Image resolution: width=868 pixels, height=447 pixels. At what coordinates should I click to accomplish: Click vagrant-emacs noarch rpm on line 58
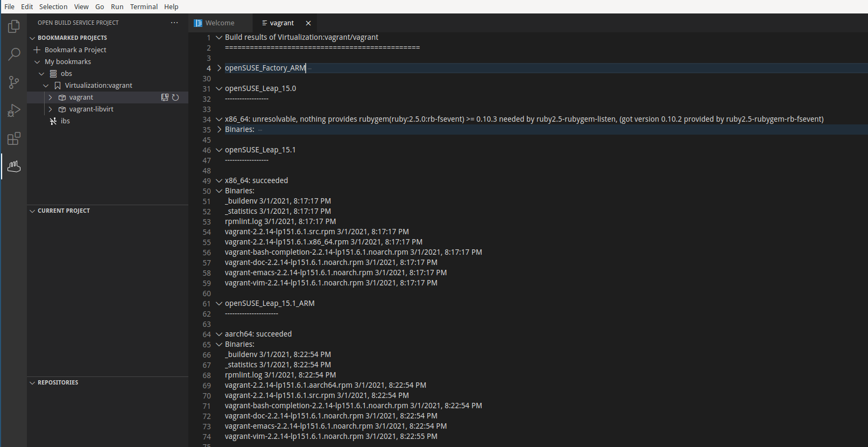pyautogui.click(x=336, y=273)
